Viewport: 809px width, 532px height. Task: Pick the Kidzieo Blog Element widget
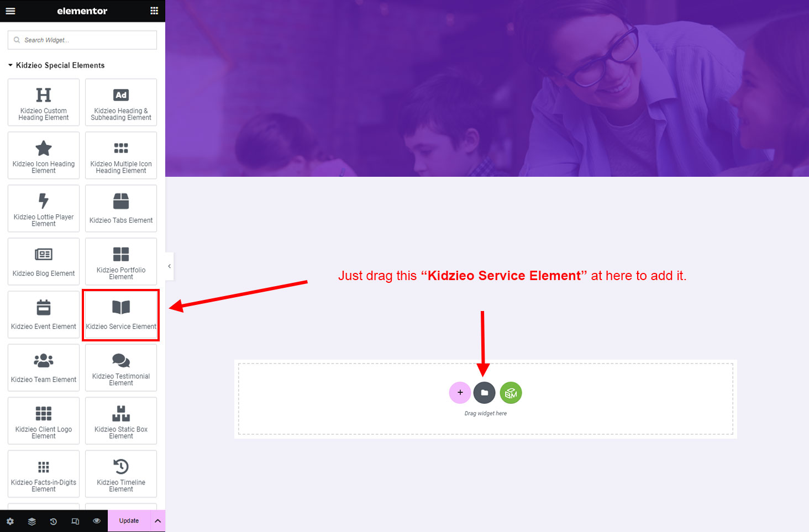coord(44,262)
